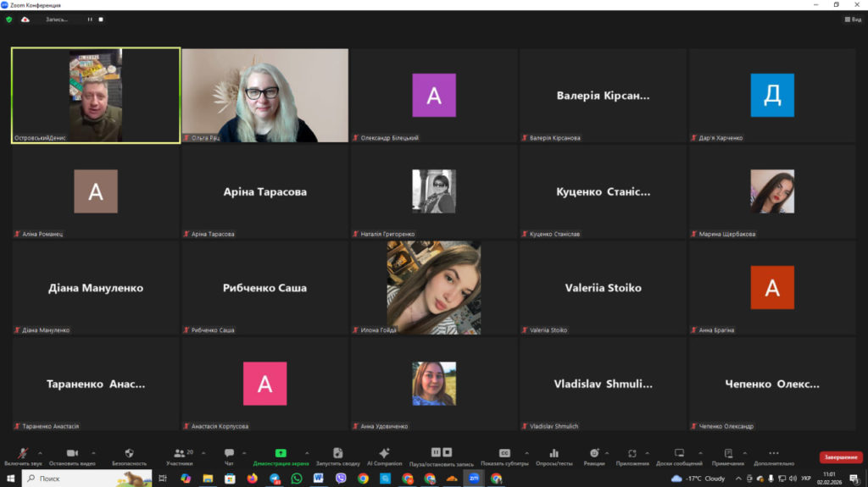Open the Чат chat panel

[x=229, y=455]
